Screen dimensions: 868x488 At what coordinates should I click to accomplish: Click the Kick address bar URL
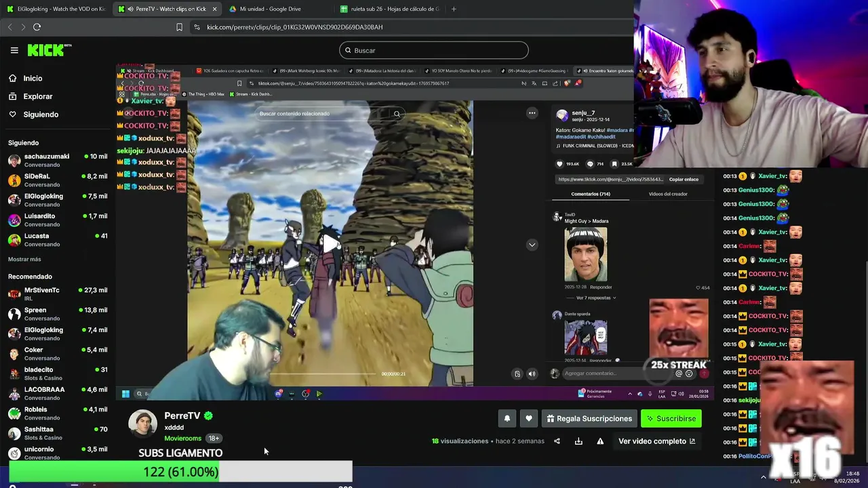pyautogui.click(x=294, y=27)
